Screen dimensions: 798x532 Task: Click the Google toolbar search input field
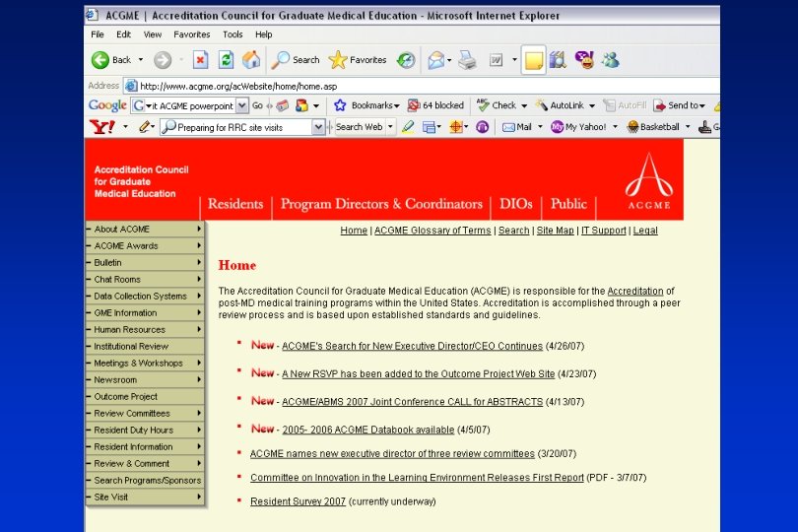(x=189, y=105)
